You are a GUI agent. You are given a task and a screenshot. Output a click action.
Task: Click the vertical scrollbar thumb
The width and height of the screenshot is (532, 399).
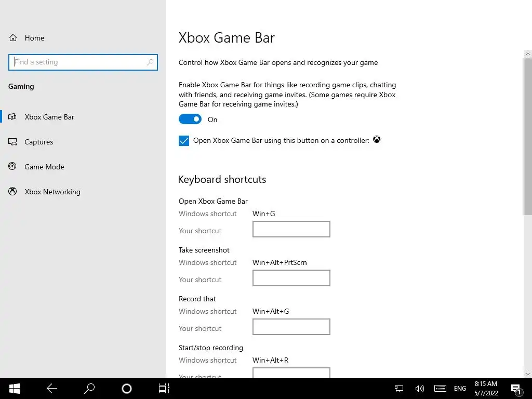pos(527,137)
